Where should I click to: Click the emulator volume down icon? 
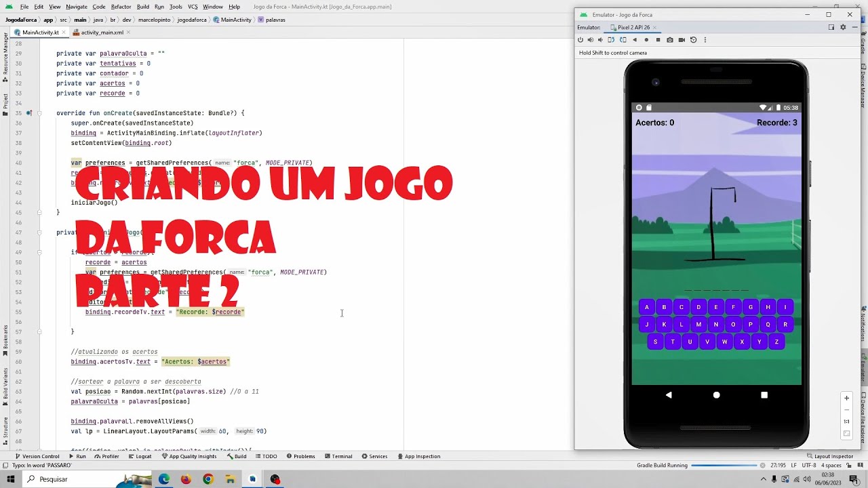tap(600, 40)
